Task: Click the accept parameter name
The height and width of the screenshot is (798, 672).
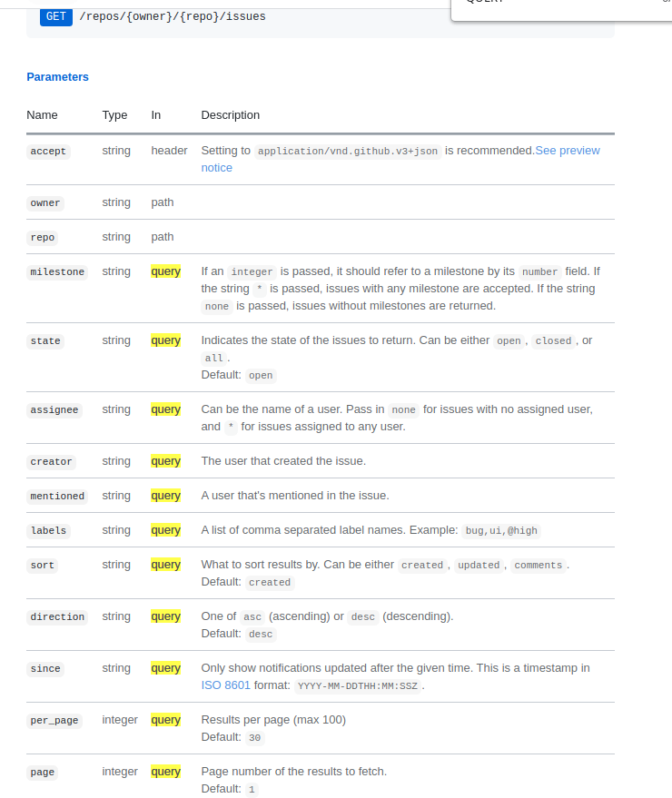Action: [x=48, y=151]
